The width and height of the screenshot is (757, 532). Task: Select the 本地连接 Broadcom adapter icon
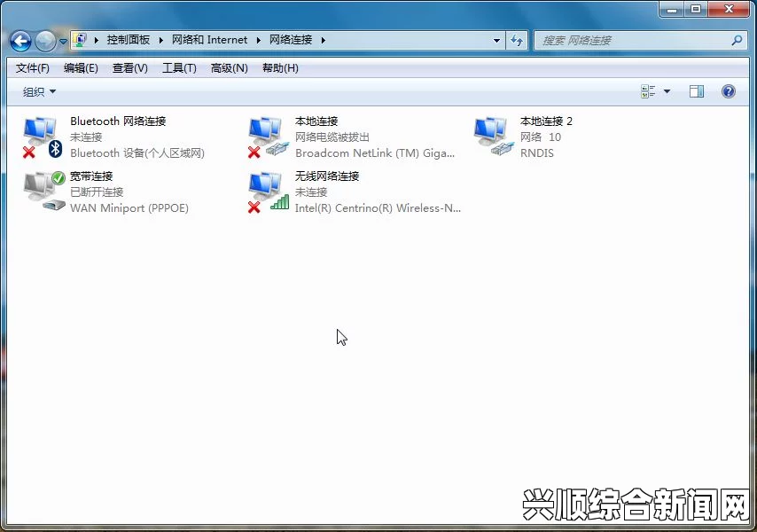[x=268, y=137]
